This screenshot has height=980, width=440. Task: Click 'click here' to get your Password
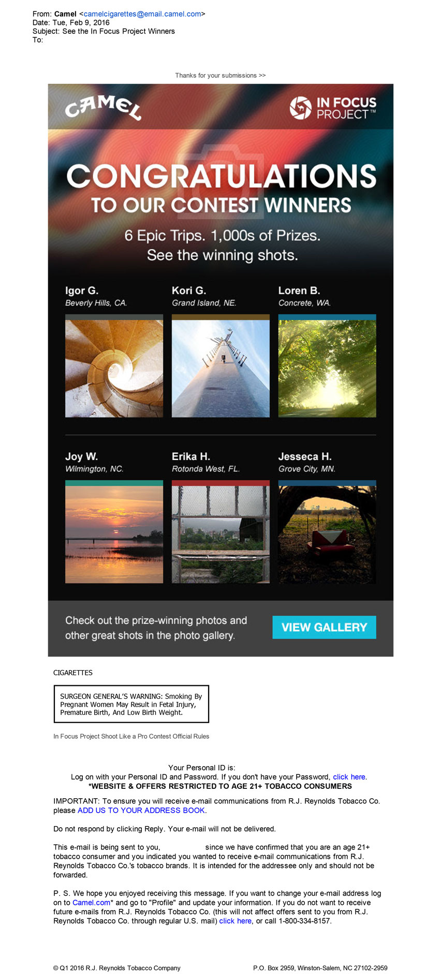(349, 777)
